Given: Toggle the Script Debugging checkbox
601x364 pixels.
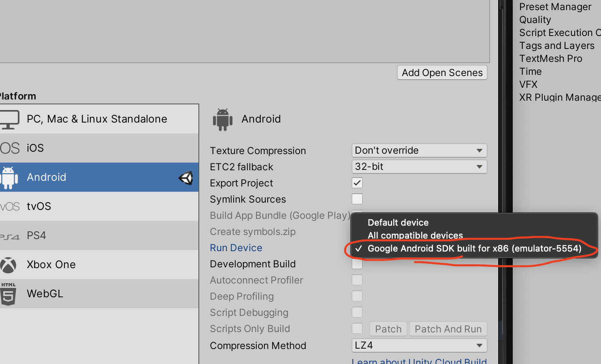Looking at the screenshot, I should pyautogui.click(x=357, y=312).
